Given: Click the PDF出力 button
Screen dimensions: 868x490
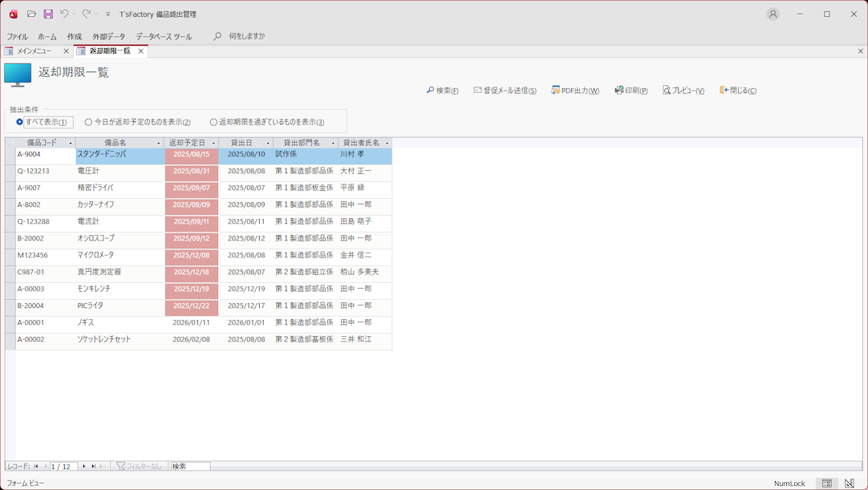Looking at the screenshot, I should coord(575,91).
